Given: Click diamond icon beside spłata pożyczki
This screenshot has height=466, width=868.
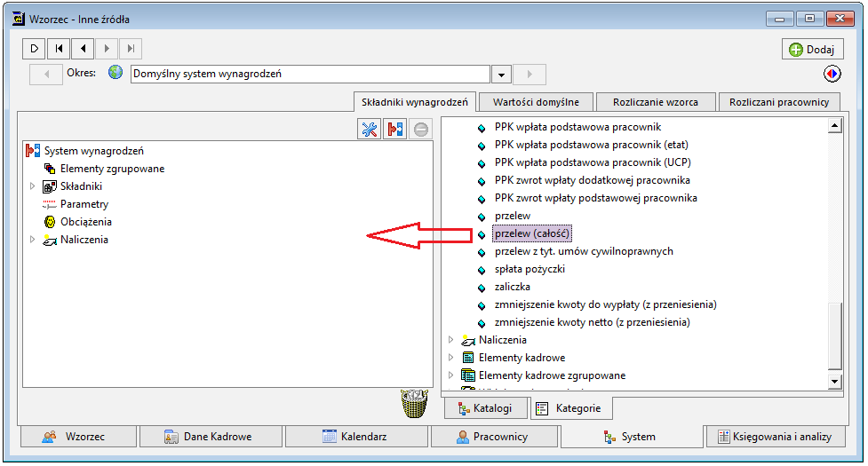Looking at the screenshot, I should (482, 270).
